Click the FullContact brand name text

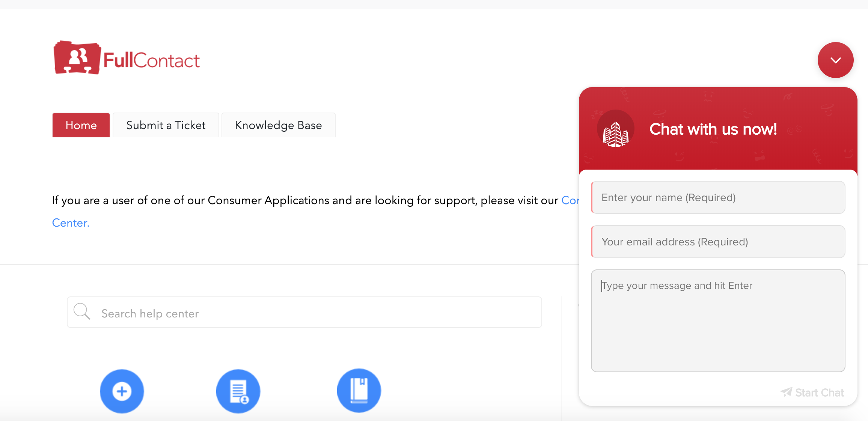(x=151, y=61)
